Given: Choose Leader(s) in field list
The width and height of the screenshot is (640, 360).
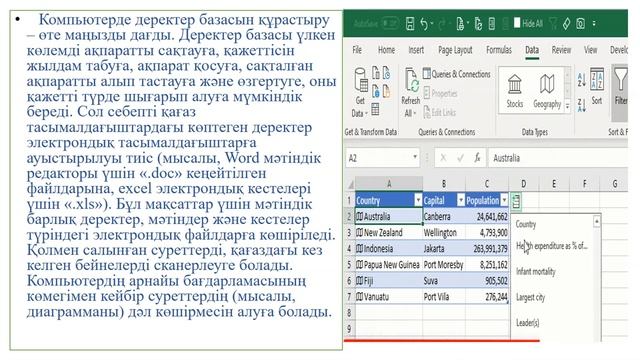Looking at the screenshot, I should [527, 323].
